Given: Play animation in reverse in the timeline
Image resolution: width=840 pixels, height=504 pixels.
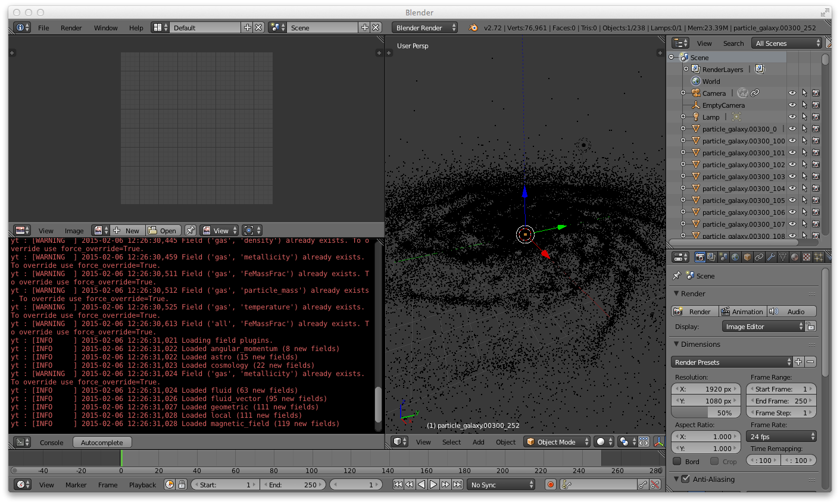Looking at the screenshot, I should point(421,484).
